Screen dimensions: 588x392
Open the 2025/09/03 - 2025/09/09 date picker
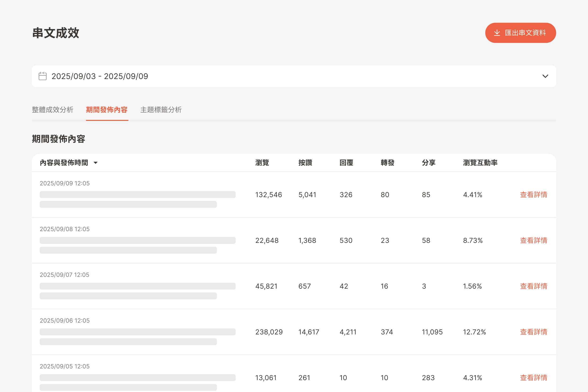[100, 76]
